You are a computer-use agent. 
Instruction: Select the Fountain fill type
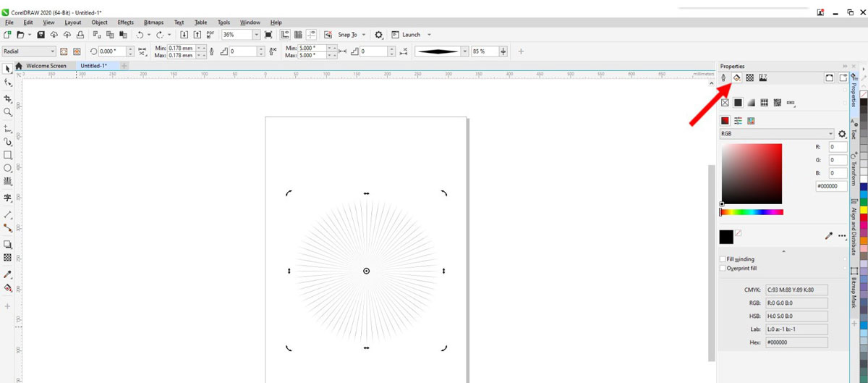[x=751, y=103]
